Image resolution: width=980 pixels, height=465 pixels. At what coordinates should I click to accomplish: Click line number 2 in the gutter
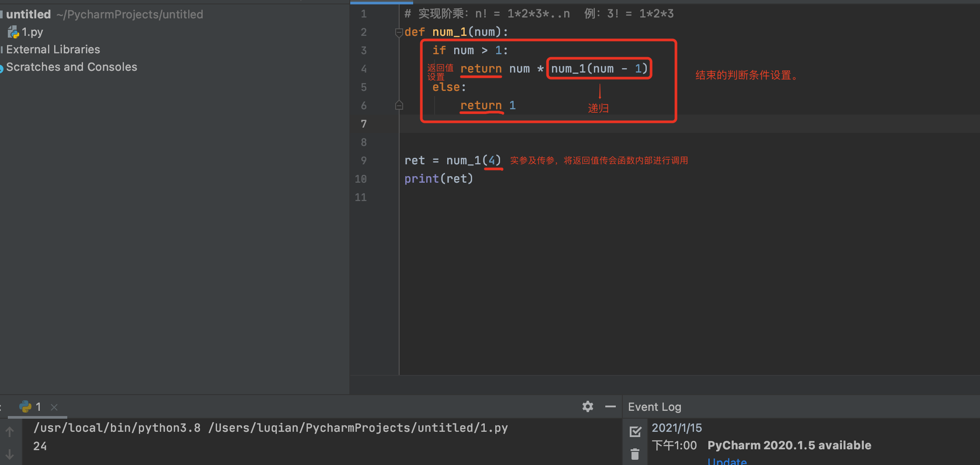pyautogui.click(x=363, y=32)
